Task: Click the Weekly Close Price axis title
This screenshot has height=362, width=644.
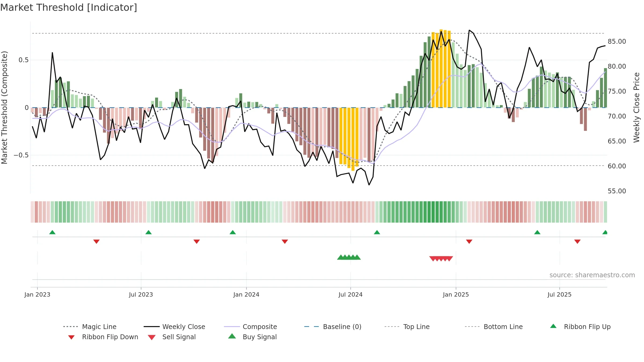Action: coord(637,108)
